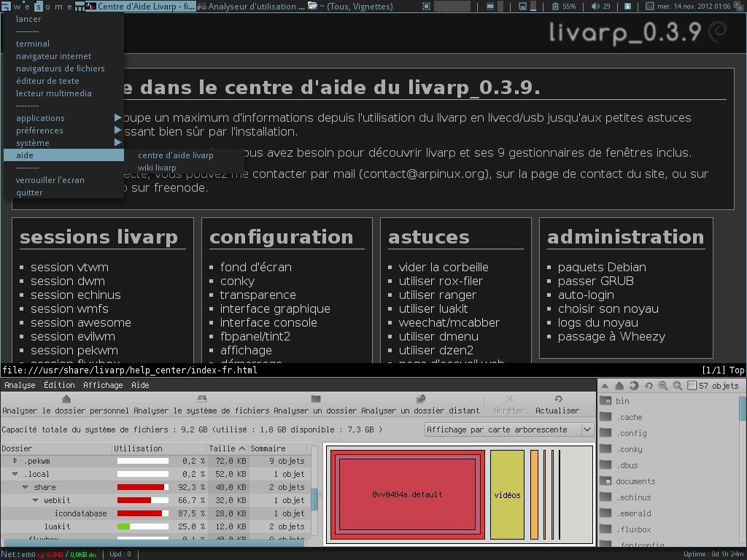Follow the utiliser dmenu link
The image size is (747, 560).
(438, 336)
